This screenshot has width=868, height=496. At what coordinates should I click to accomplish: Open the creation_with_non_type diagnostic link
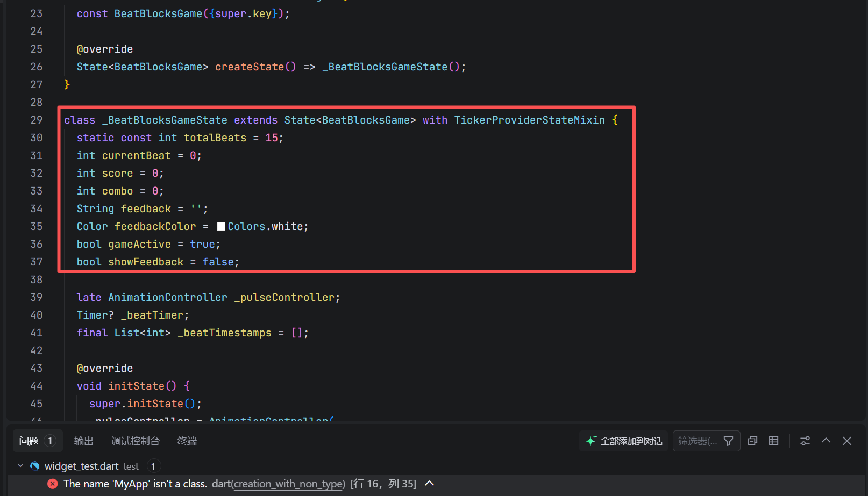pos(288,484)
